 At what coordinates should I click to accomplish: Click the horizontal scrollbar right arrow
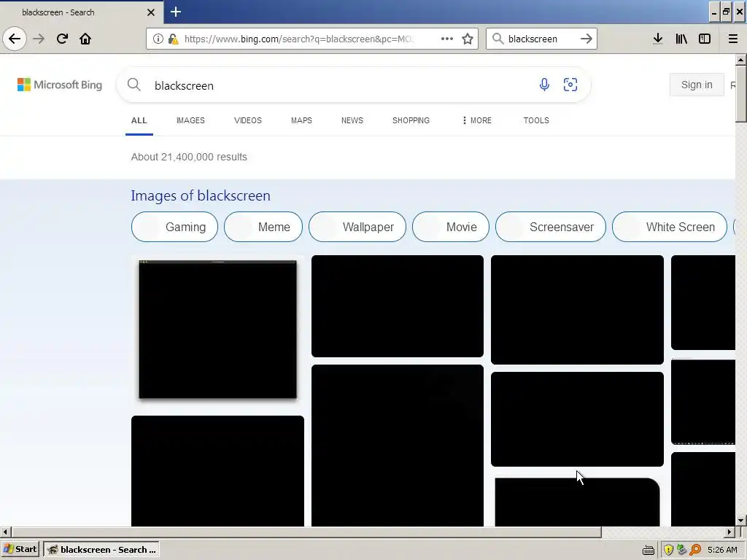click(x=729, y=532)
